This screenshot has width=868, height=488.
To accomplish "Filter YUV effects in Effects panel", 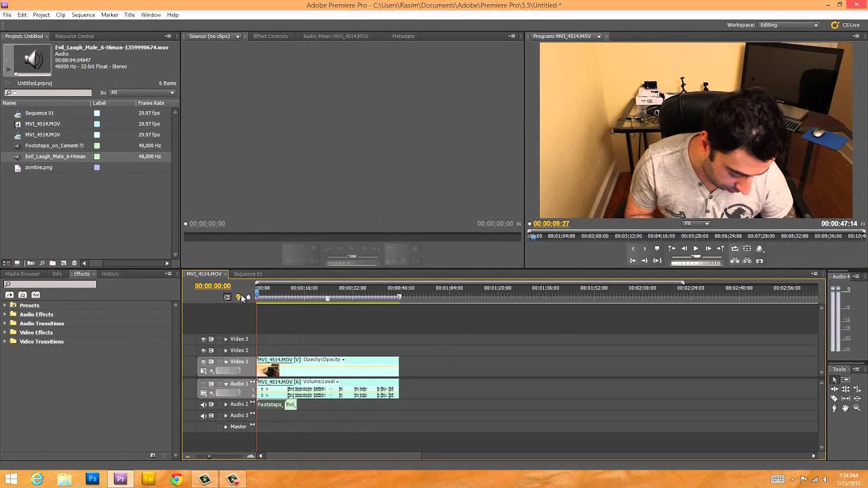I will [x=35, y=295].
